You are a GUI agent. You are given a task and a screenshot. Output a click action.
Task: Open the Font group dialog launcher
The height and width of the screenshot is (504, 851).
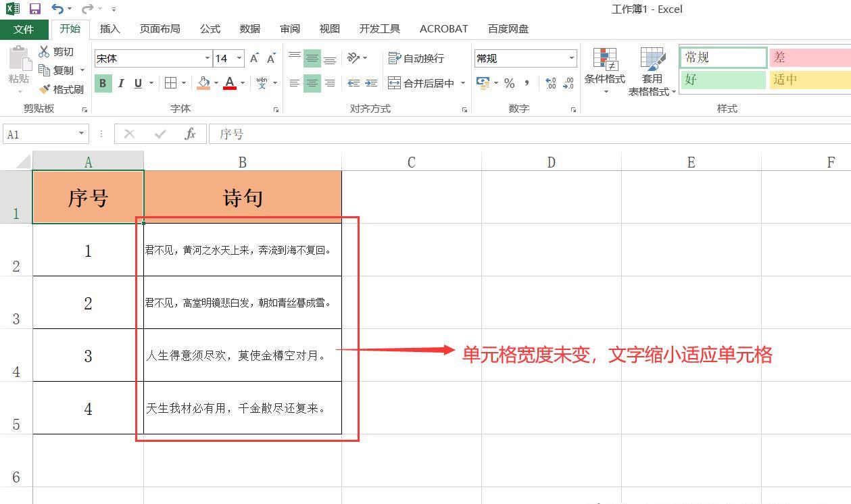coord(276,109)
